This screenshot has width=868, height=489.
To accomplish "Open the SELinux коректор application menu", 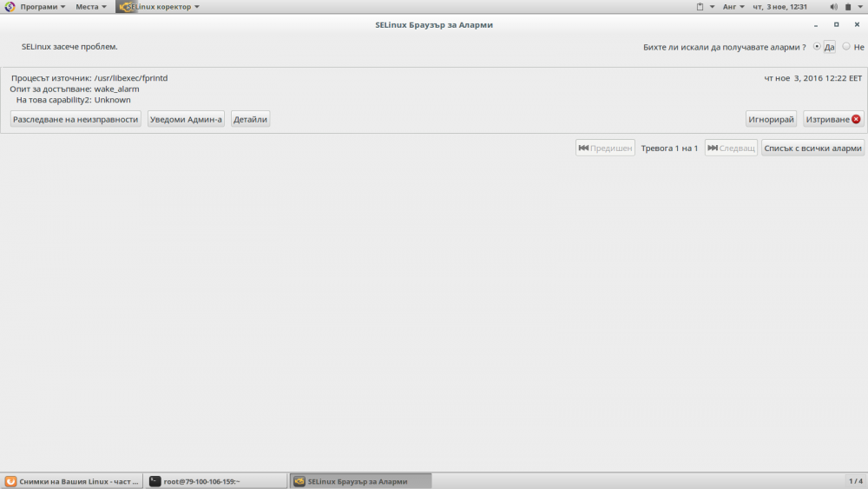I will click(159, 7).
